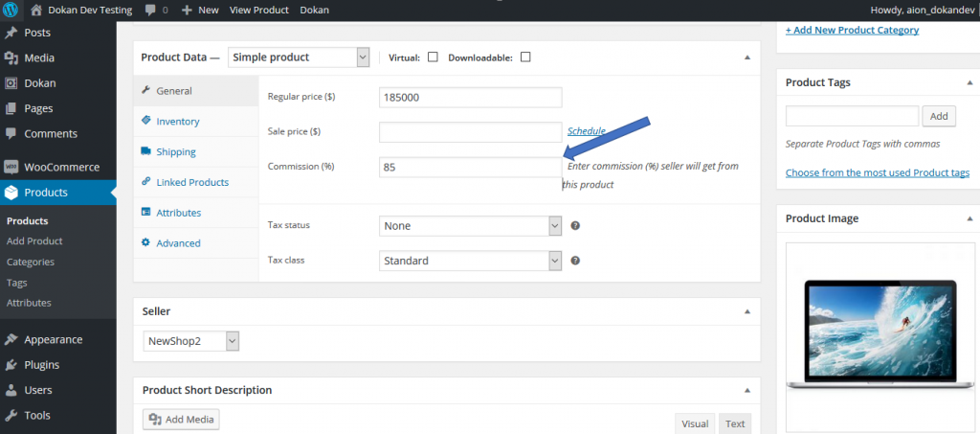
Task: Click the Appearance paintbrush icon
Action: pos(11,339)
